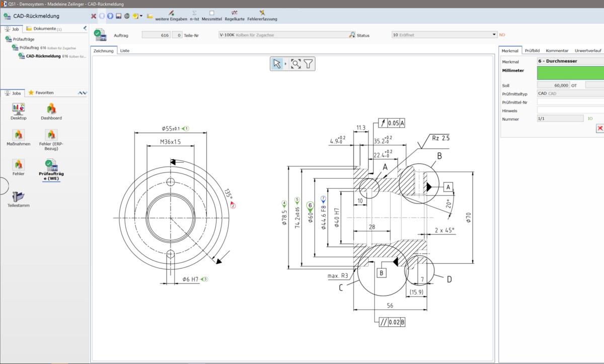Click the n-Ist sigma button
604x364 pixels.
pos(194,16)
